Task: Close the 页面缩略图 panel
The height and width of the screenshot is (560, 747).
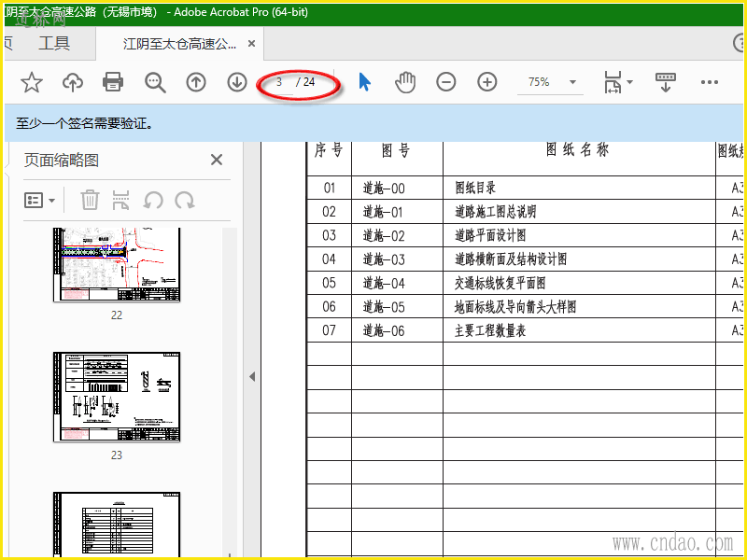Action: [x=217, y=160]
